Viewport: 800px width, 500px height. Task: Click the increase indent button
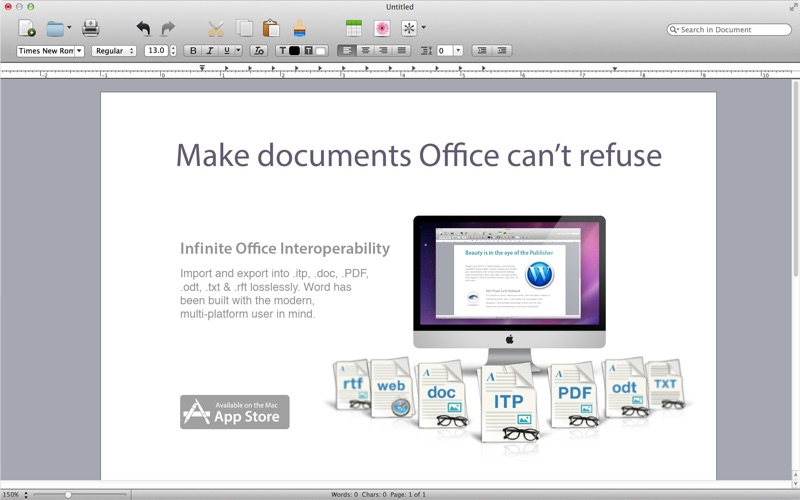503,50
